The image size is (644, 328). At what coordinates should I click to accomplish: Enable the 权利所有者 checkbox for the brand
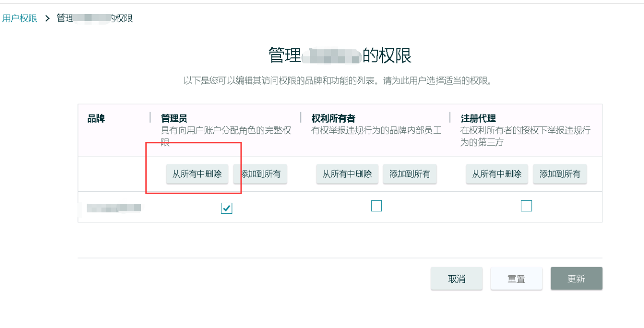(376, 206)
